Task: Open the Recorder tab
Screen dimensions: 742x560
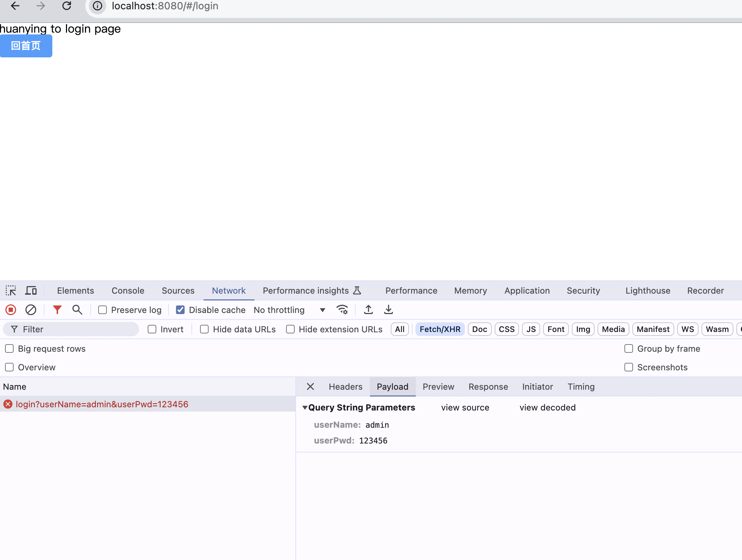Action: pos(706,290)
